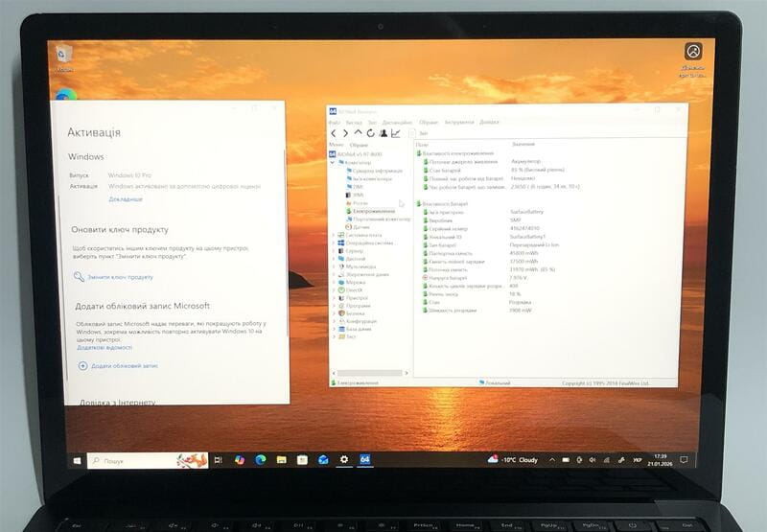Click the horizontal scrollbar under the tree panel

369,373
